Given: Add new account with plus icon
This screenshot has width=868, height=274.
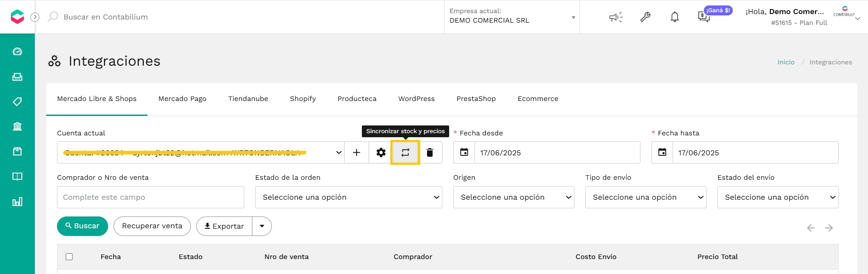Looking at the screenshot, I should [x=356, y=153].
